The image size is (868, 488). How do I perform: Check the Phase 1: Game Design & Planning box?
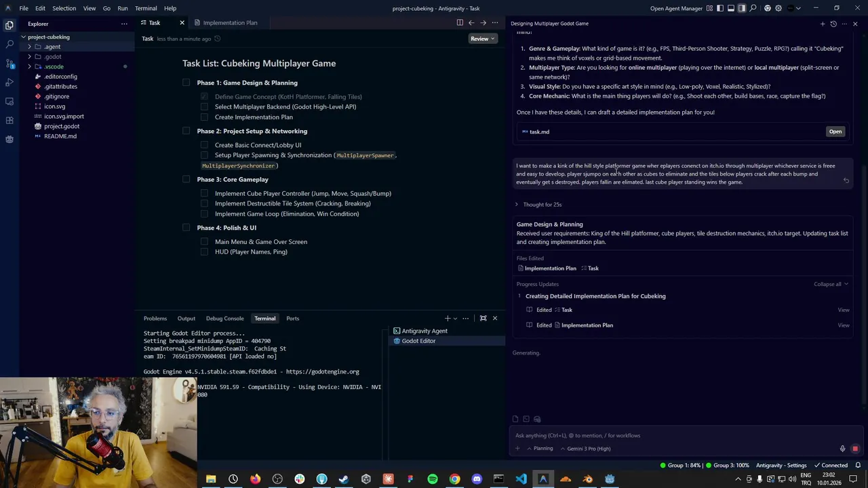[186, 83]
